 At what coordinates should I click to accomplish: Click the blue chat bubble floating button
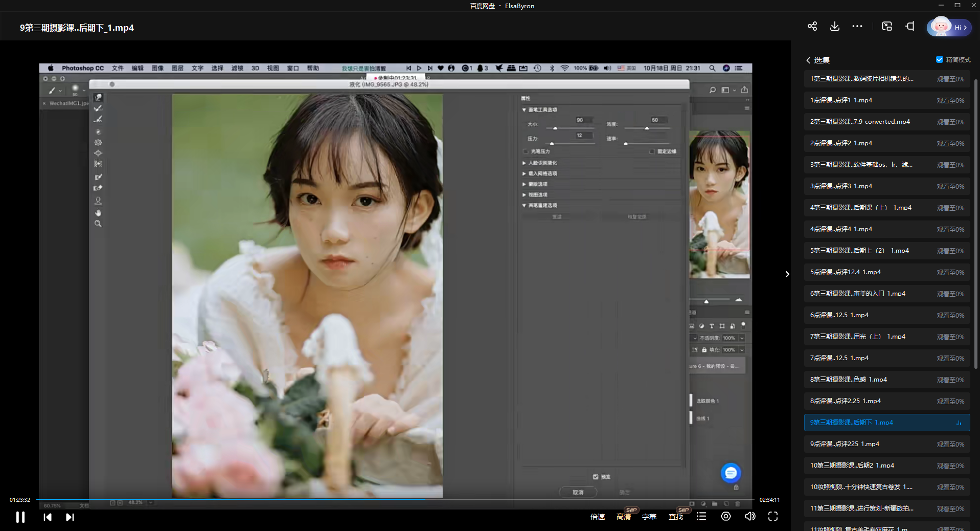pyautogui.click(x=731, y=473)
